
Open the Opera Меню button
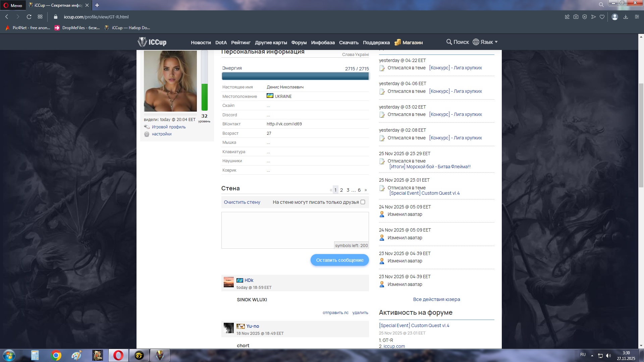click(x=13, y=5)
